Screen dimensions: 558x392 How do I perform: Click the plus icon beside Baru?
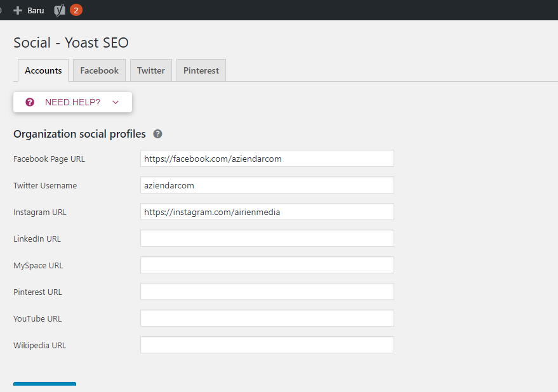coord(17,11)
